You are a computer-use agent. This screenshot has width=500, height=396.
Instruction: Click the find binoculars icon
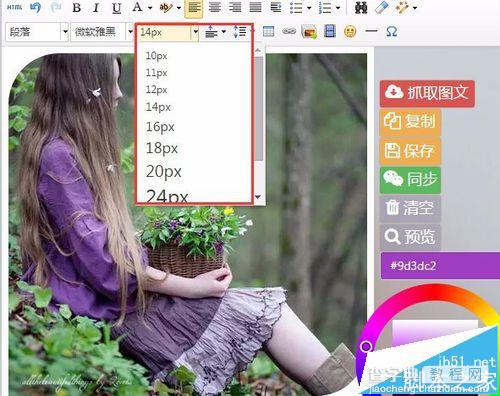[361, 7]
